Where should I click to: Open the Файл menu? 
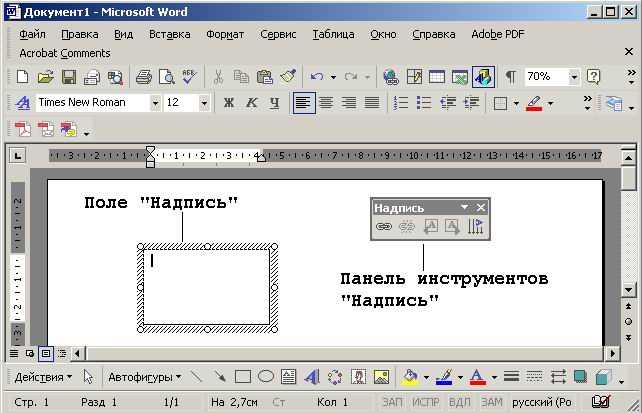pos(32,34)
